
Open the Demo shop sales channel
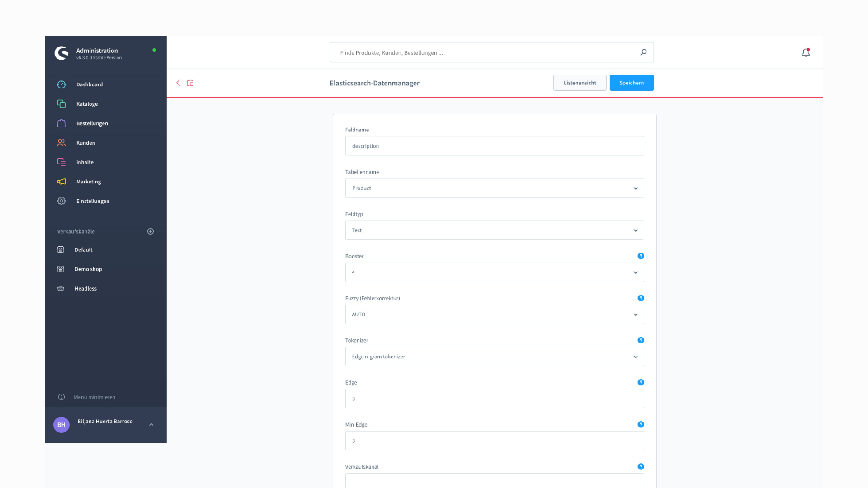pyautogui.click(x=88, y=269)
